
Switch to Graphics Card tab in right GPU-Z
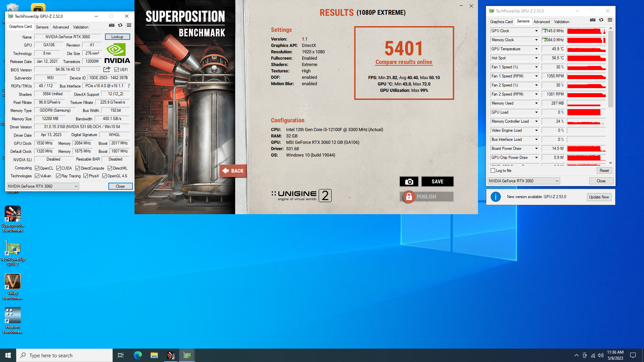501,22
